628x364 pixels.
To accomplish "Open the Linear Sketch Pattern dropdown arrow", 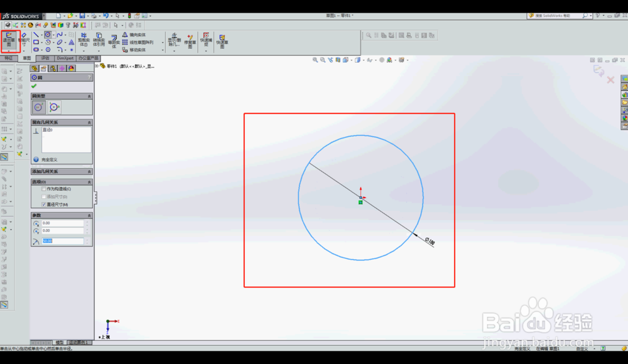I will pos(163,43).
